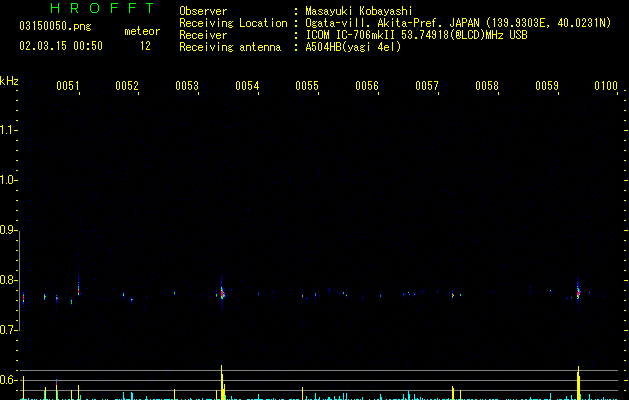Click the tall yellow intensity peak near 0053
The height and width of the screenshot is (400, 629).
point(222,382)
